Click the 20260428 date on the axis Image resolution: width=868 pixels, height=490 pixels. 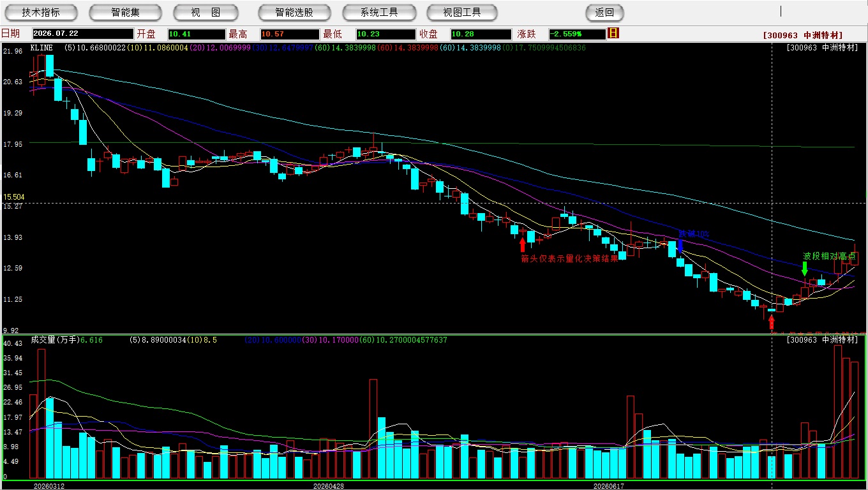[329, 486]
